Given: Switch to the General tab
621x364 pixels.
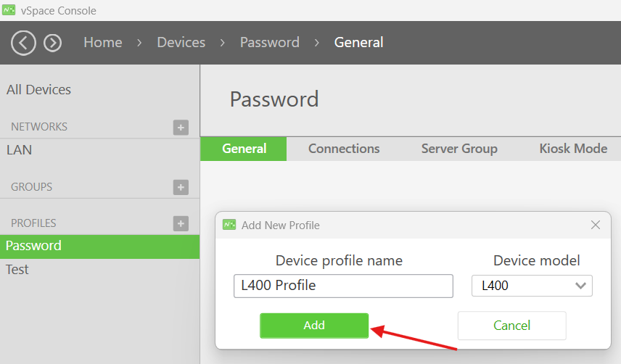Looking at the screenshot, I should (x=244, y=149).
